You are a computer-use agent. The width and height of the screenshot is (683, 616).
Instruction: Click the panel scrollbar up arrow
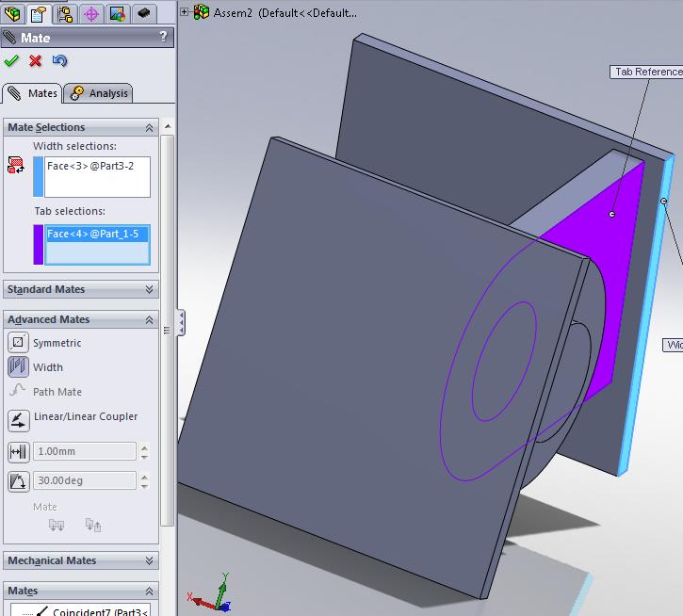point(168,127)
